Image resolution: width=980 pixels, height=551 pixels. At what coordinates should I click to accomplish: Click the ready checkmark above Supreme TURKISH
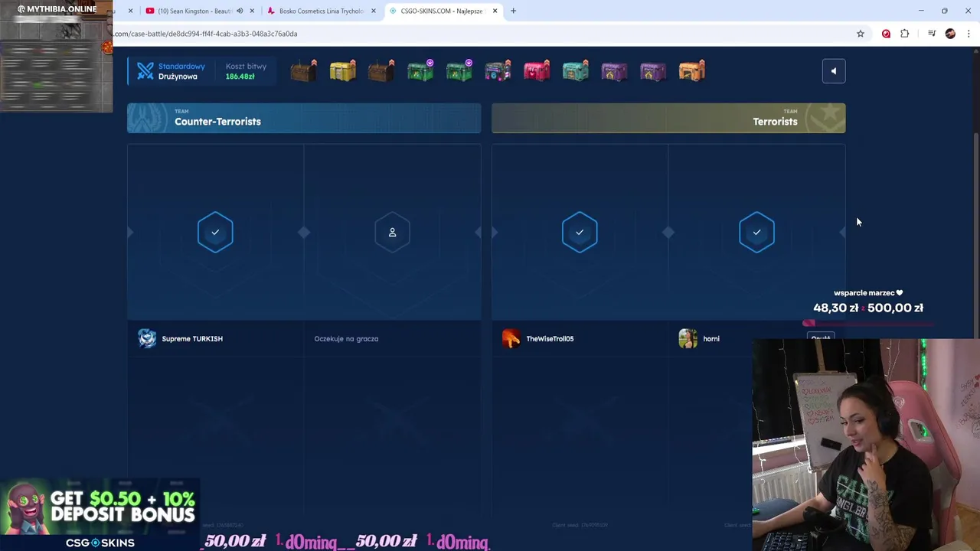(x=215, y=232)
